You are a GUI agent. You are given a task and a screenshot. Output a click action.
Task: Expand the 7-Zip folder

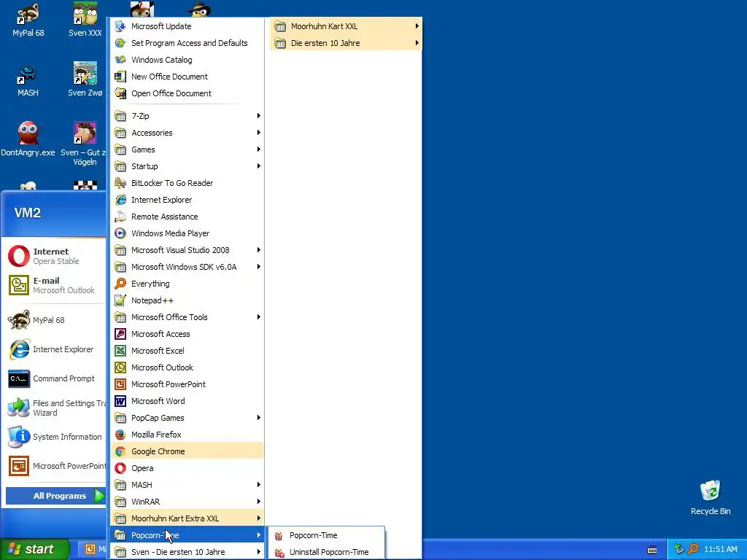pyautogui.click(x=187, y=116)
